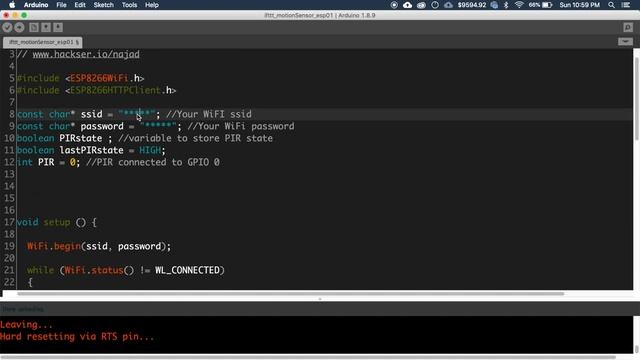Click the $9594.92 ticker in menu bar

(x=472, y=5)
